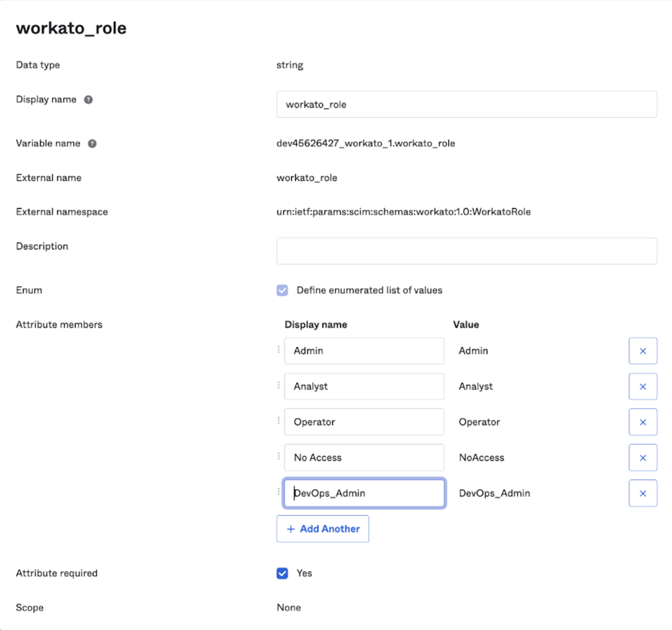Remove the No Access attribute member
The image size is (672, 630).
tap(643, 457)
